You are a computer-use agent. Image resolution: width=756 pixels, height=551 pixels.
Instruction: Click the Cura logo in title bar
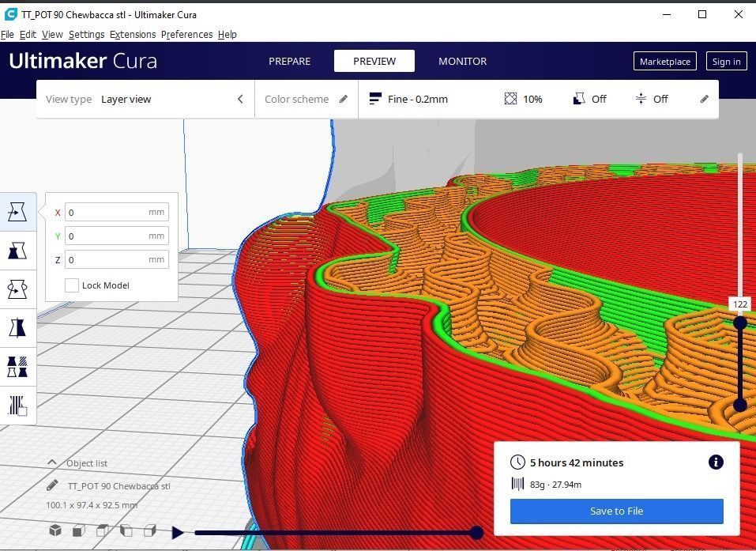(10, 14)
